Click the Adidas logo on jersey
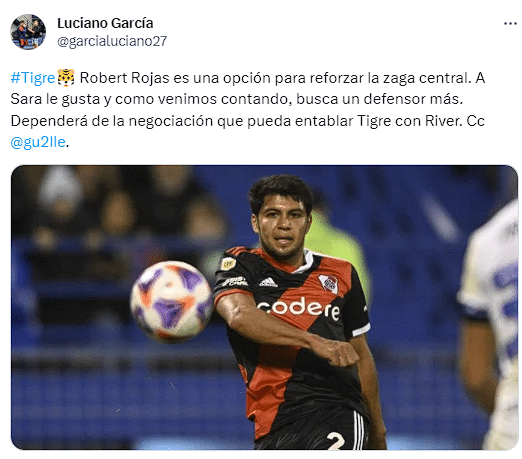Screen dimensions: 522x459 coord(268,283)
